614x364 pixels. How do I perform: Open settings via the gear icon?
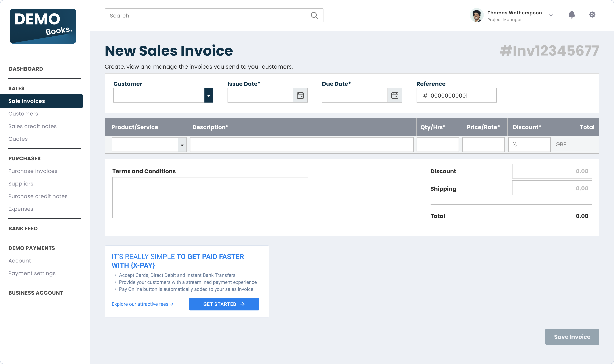tap(592, 15)
